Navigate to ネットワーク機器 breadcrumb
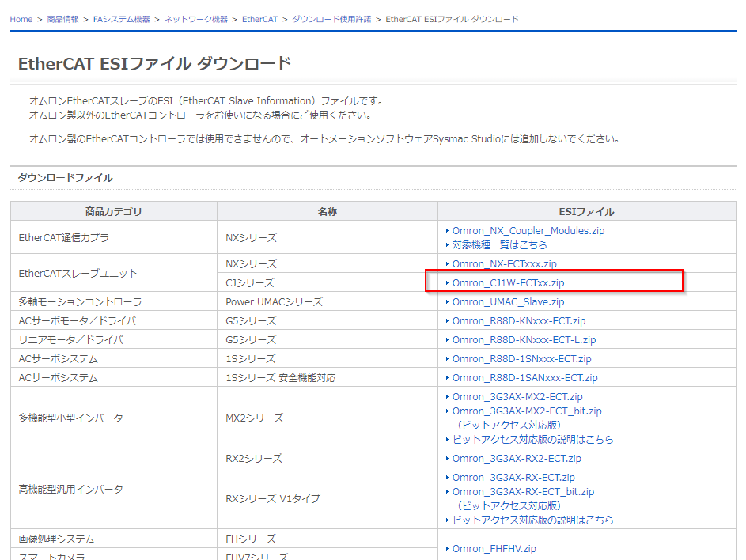 point(196,20)
